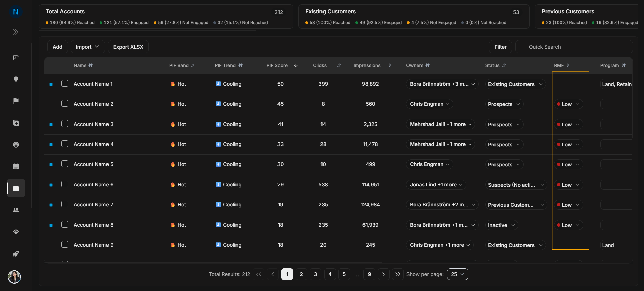This screenshot has height=291, width=644.
Task: Jump to page 9 of results
Action: coord(369,274)
